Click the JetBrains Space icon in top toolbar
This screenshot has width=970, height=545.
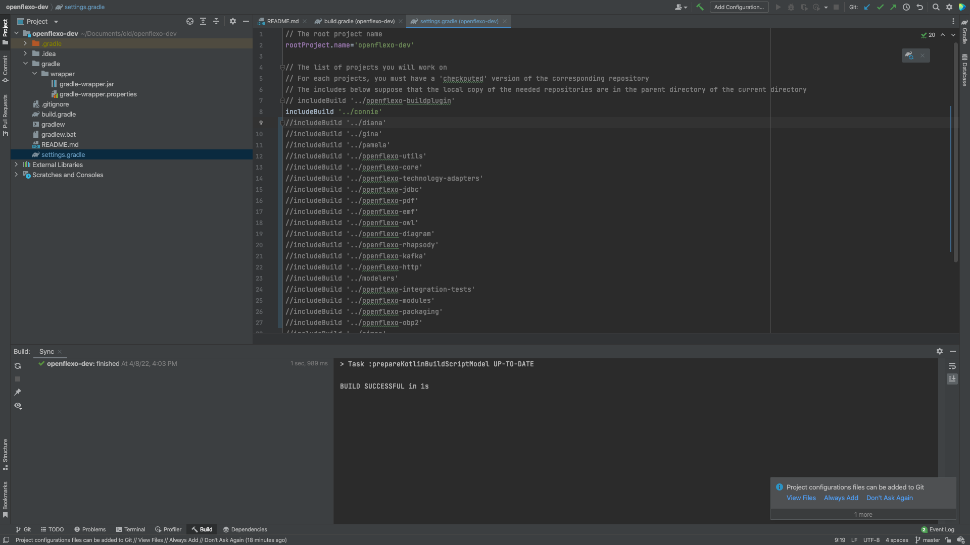point(963,7)
